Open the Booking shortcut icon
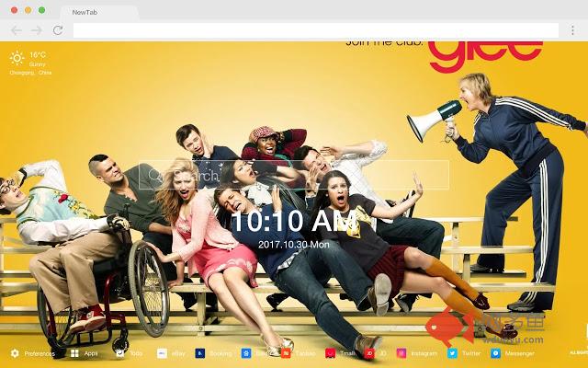The height and width of the screenshot is (368, 588). click(x=200, y=353)
